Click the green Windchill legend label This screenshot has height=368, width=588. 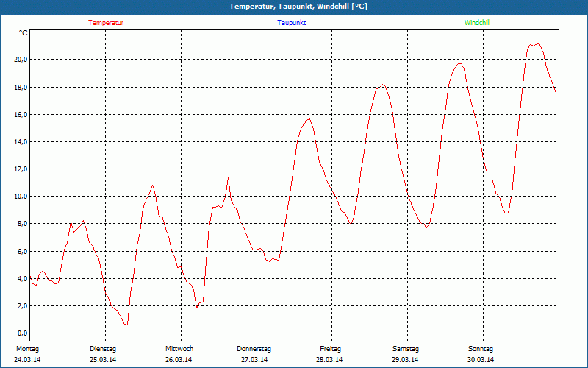477,23
